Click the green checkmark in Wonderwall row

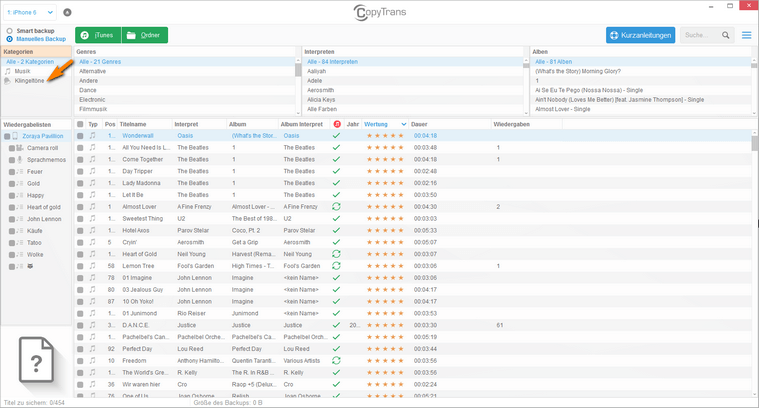click(336, 136)
